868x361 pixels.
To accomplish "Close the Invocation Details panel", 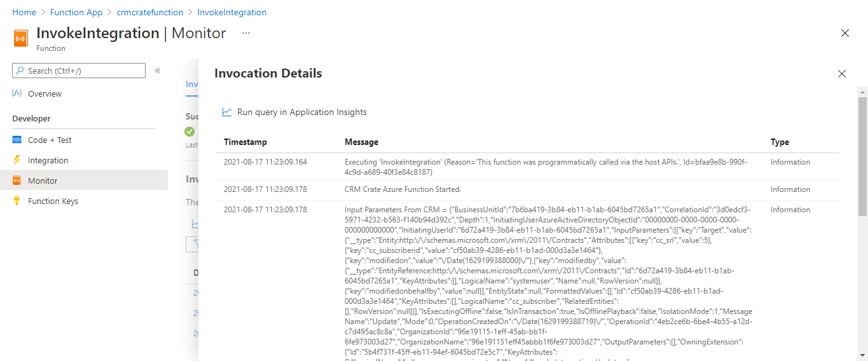I will pos(842,74).
